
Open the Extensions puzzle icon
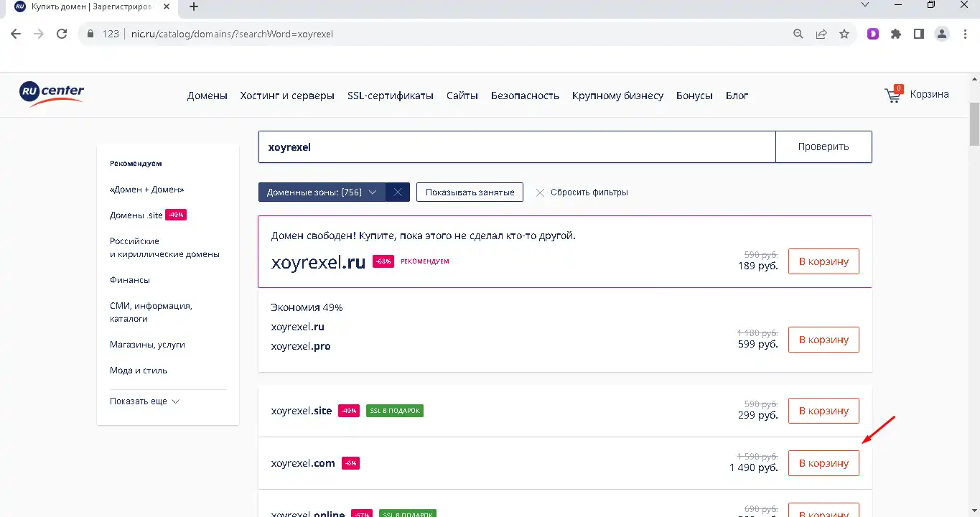tap(896, 34)
